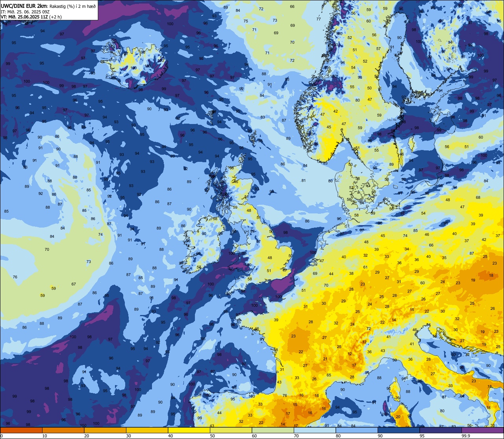Image resolution: width=504 pixels, height=439 pixels.
Task: Select the navy 95–99.9 legend segment
Action: click(441, 430)
